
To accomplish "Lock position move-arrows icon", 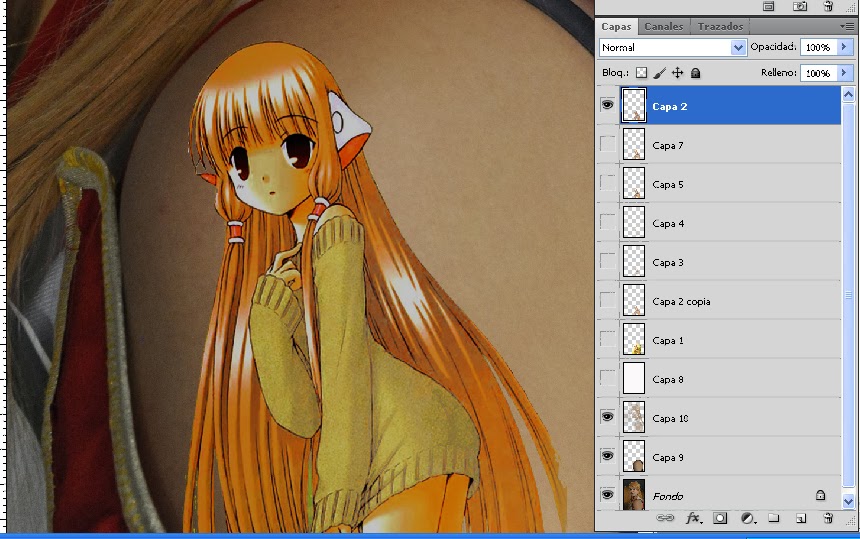I will point(677,72).
